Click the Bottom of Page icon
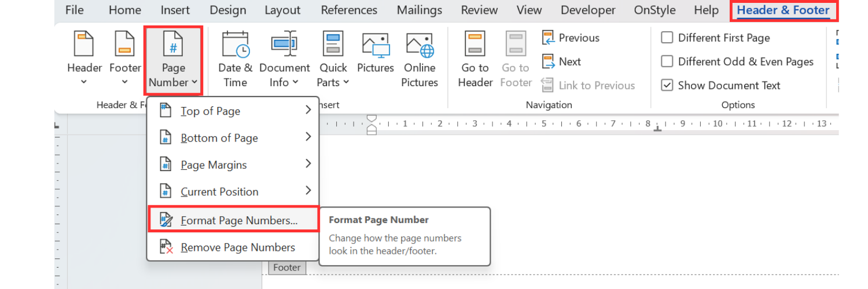Screen dimensions: 868x289 pyautogui.click(x=166, y=138)
